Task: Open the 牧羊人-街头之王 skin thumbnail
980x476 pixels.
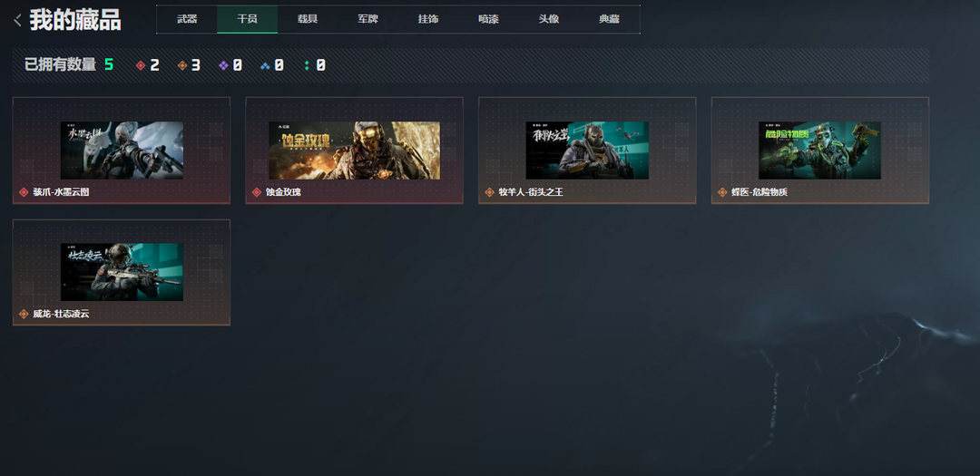Action: [587, 151]
